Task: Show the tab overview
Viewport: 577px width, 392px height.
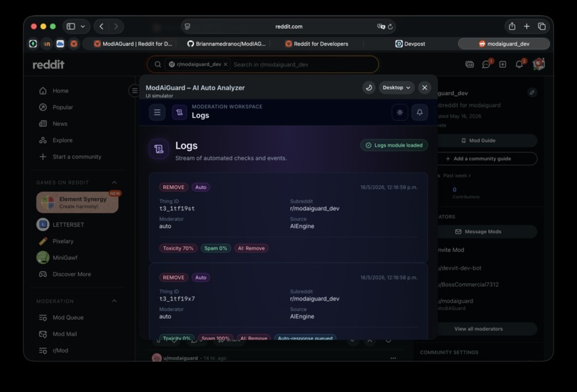Action: click(x=542, y=26)
